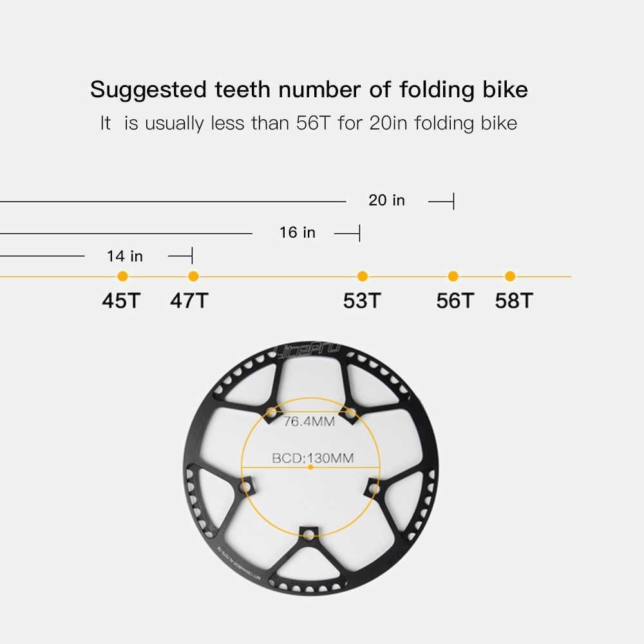
Task: Click the 'Suggested teeth number of folding bike' heading
Action: click(309, 90)
